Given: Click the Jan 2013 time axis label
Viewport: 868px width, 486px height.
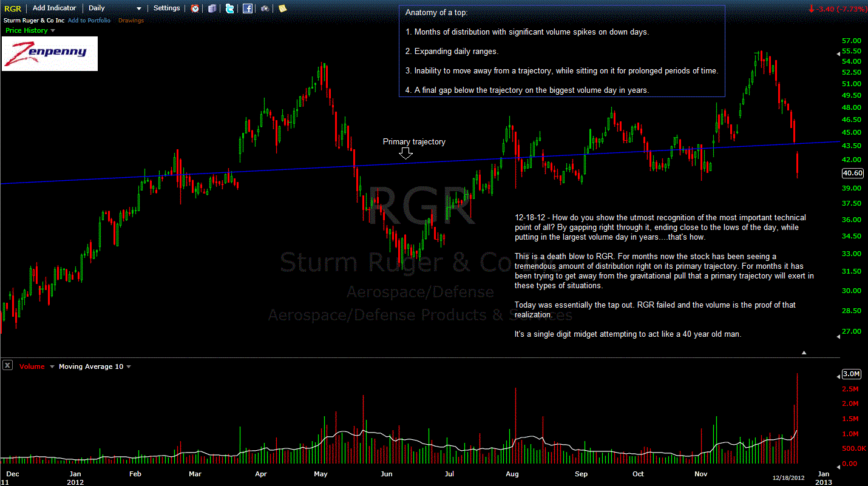Looking at the screenshot, I should (823, 478).
